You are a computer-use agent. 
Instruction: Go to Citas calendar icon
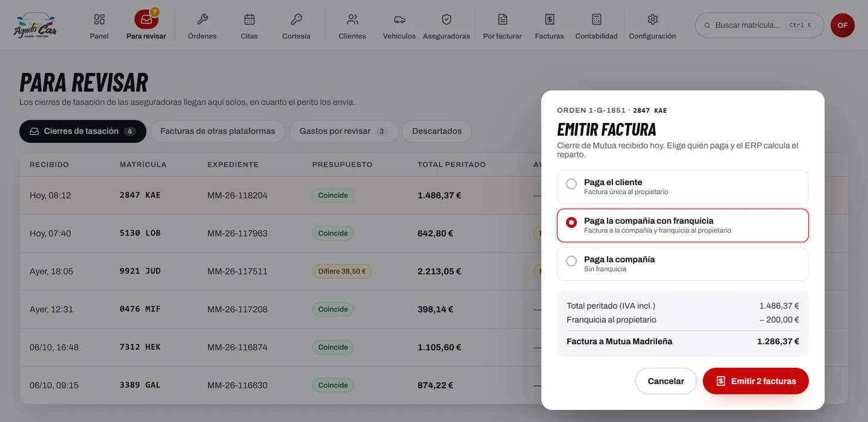249,19
